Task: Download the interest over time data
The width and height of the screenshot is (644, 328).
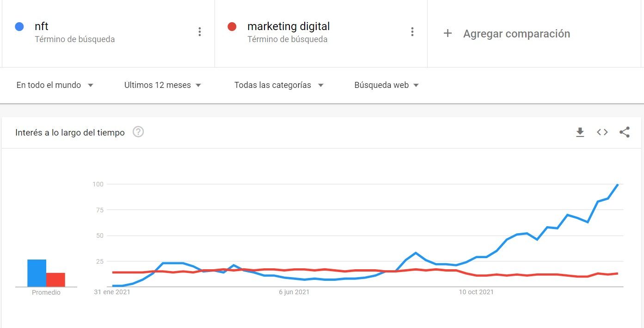Action: [580, 133]
